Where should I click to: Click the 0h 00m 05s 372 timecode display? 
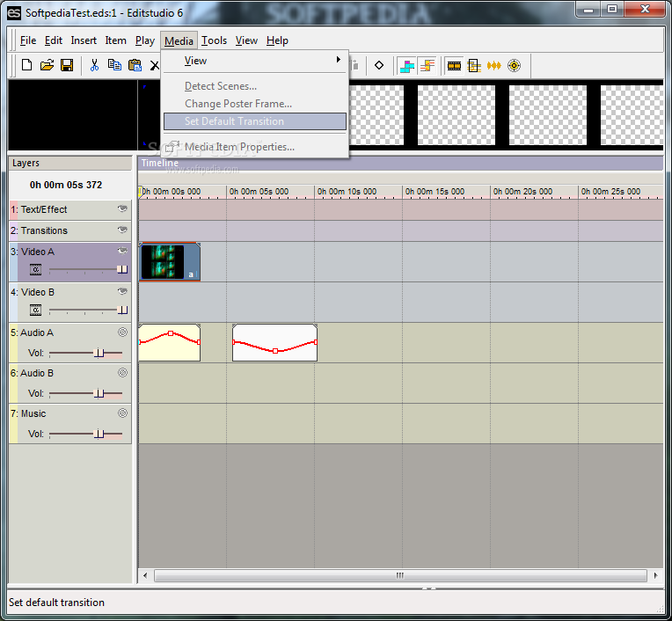point(66,185)
